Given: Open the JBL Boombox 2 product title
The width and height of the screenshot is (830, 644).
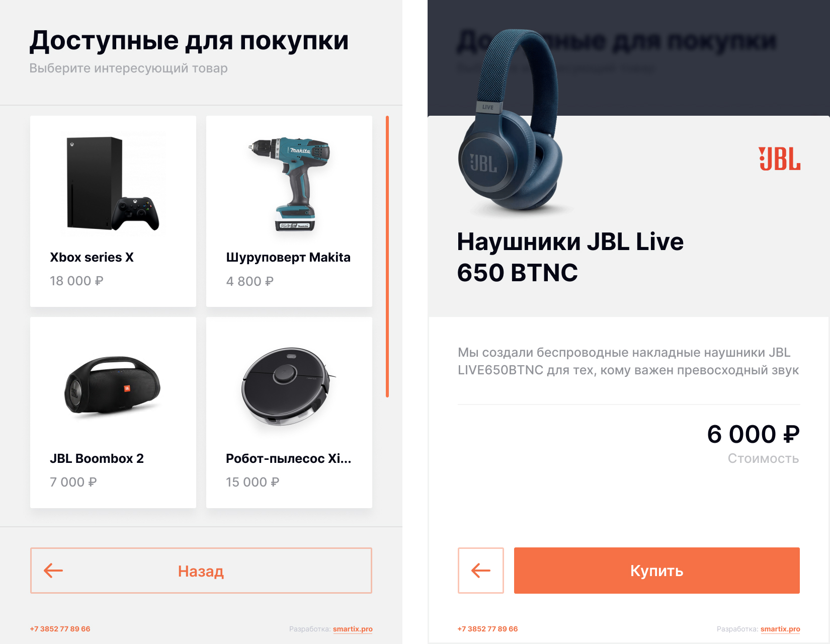Looking at the screenshot, I should point(97,458).
